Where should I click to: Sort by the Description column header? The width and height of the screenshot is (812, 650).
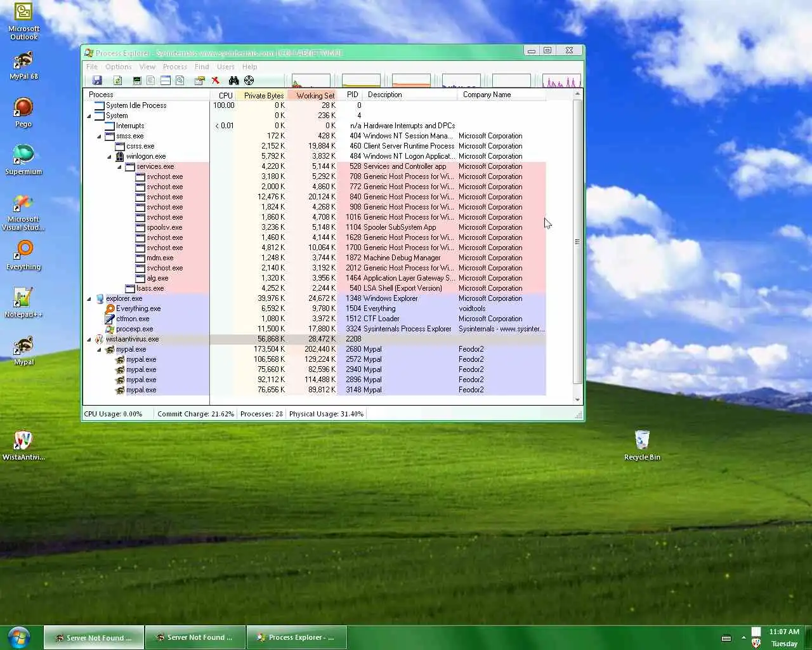pyautogui.click(x=410, y=95)
